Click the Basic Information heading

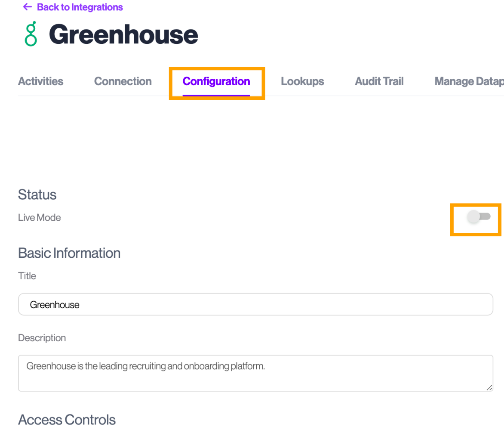click(69, 253)
